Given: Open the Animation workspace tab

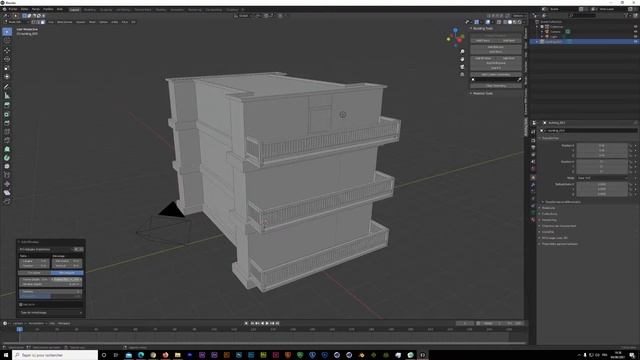Looking at the screenshot, I should point(177,9).
